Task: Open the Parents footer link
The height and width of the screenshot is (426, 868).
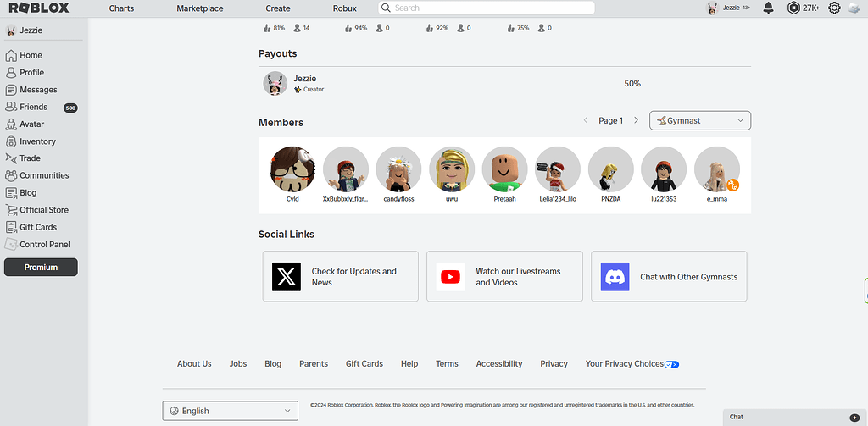Action: pyautogui.click(x=314, y=363)
